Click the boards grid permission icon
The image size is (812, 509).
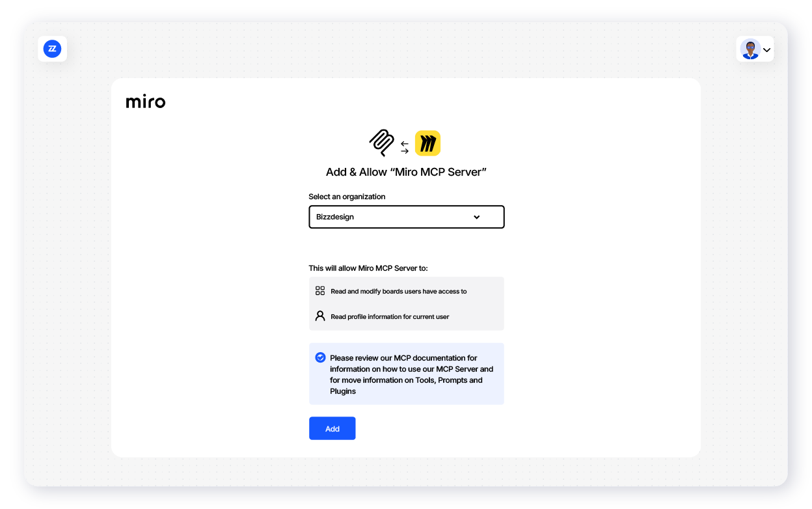320,291
